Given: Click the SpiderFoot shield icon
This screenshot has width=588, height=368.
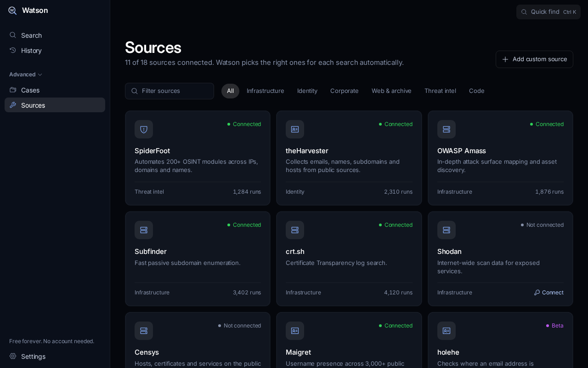Looking at the screenshot, I should pyautogui.click(x=144, y=129).
